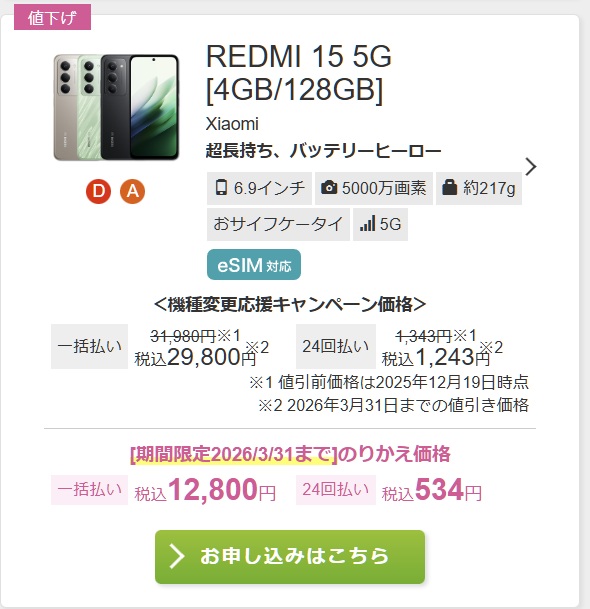Click the お申し込みはこちら apply button
The height and width of the screenshot is (609, 590).
pos(290,557)
